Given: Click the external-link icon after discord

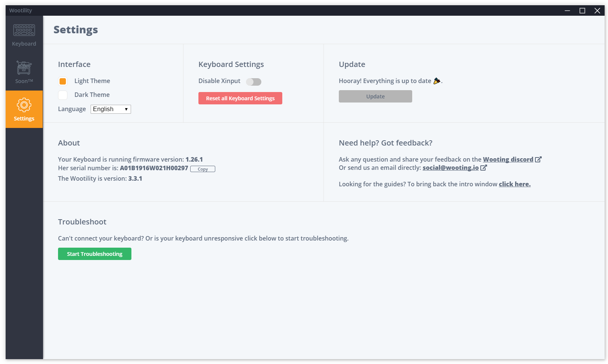Looking at the screenshot, I should click(x=538, y=159).
